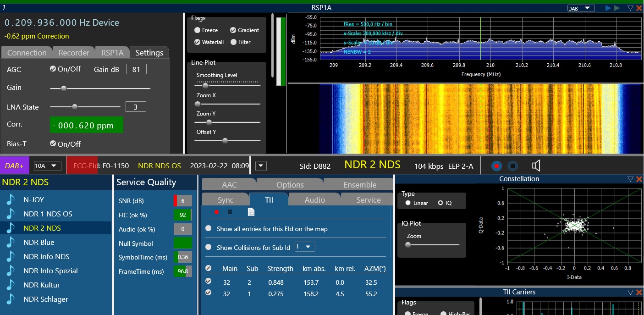Click music note icon next to NDR Info NDS

pyautogui.click(x=10, y=256)
